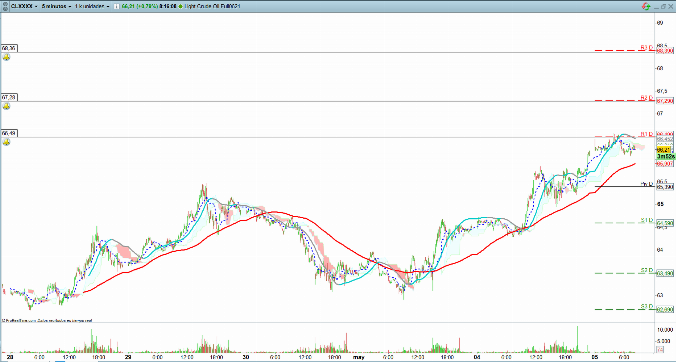Click the Light Crude Oil instrument name in header

[x=212, y=6]
